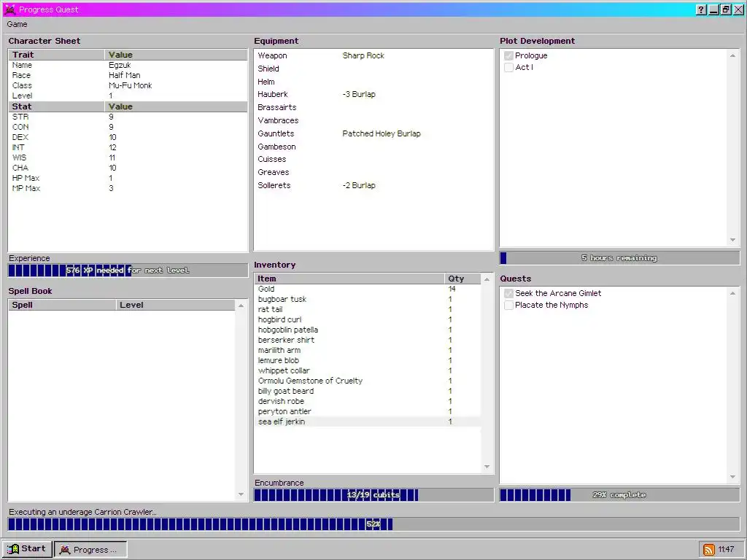Viewport: 747px width, 560px height.
Task: Click the Progress Quest title bar icon
Action: pyautogui.click(x=9, y=9)
